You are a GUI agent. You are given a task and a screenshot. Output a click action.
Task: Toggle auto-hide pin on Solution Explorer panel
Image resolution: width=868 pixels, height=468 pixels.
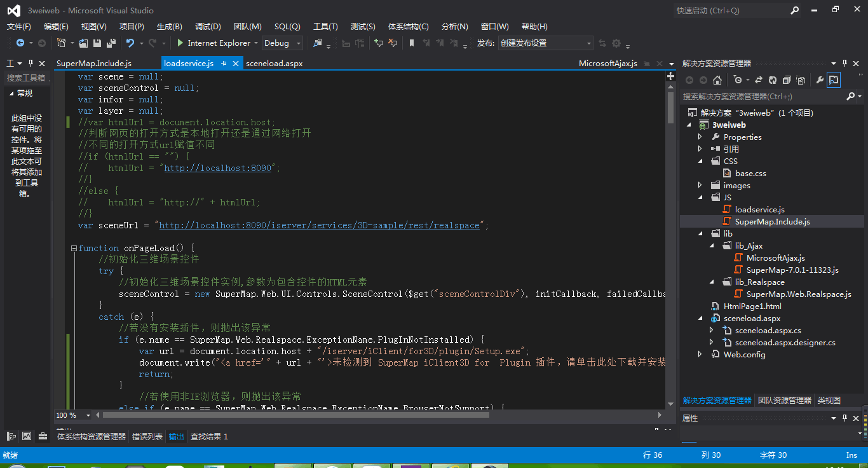(x=845, y=64)
